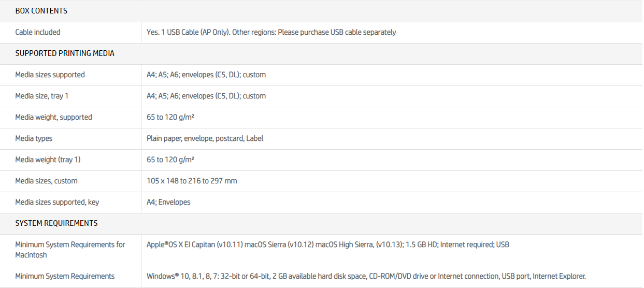Click the 'Media size, tray 1' label
The width and height of the screenshot is (644, 288).
[41, 96]
